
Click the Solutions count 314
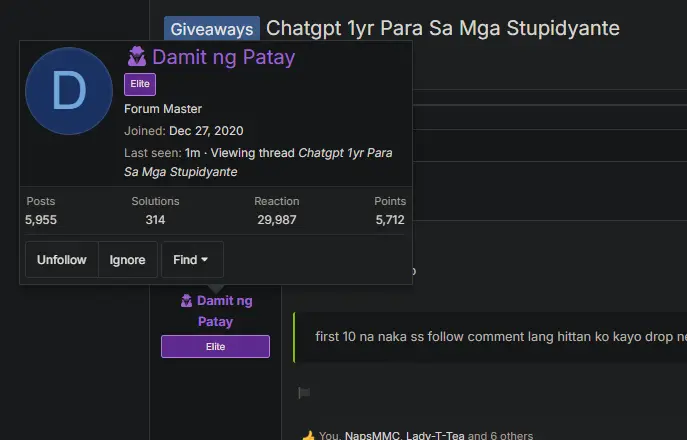(x=155, y=220)
